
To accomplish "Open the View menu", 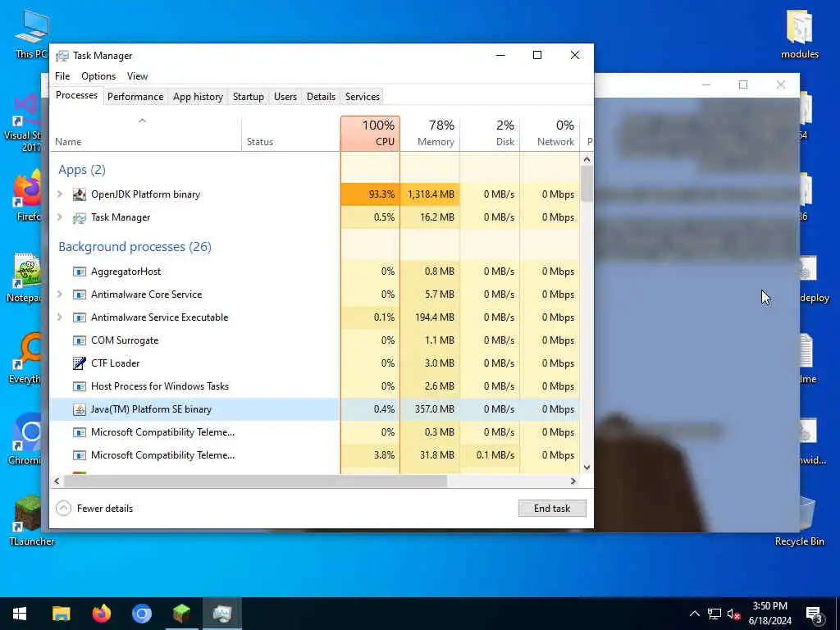I will [137, 76].
